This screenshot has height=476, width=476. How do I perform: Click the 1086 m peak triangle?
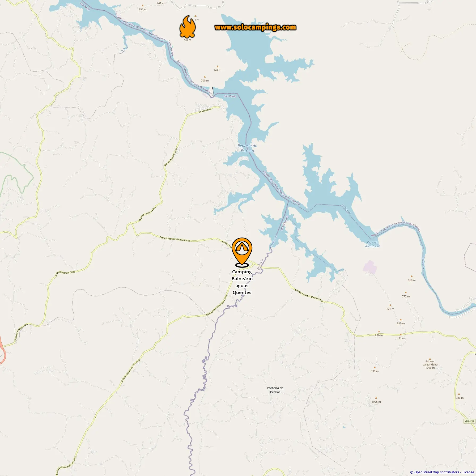click(459, 394)
